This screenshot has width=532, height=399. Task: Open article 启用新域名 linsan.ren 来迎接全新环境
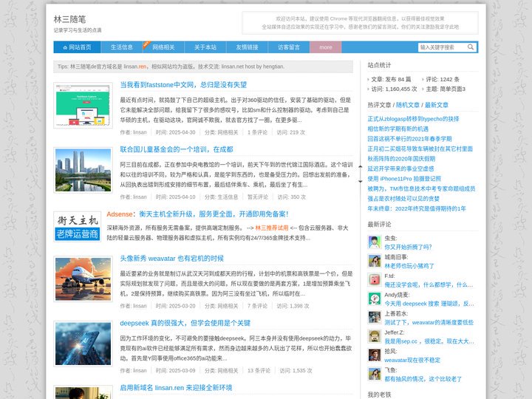pyautogui.click(x=176, y=387)
